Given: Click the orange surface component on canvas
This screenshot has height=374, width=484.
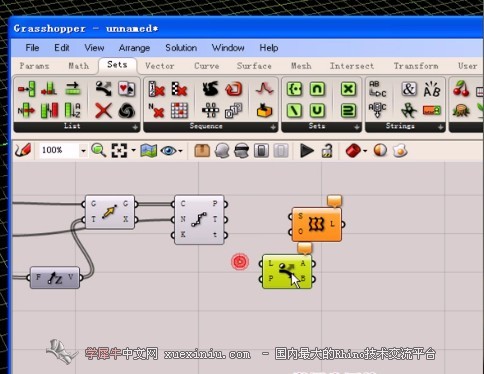Looking at the screenshot, I should pyautogui.click(x=317, y=224).
